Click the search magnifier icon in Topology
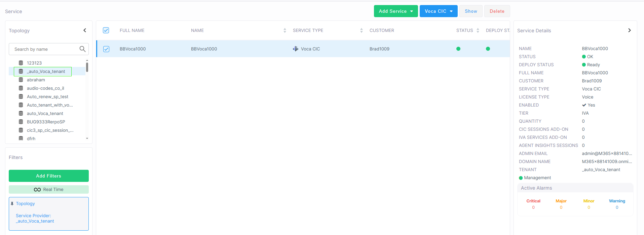Image resolution: width=644 pixels, height=235 pixels. pyautogui.click(x=82, y=49)
